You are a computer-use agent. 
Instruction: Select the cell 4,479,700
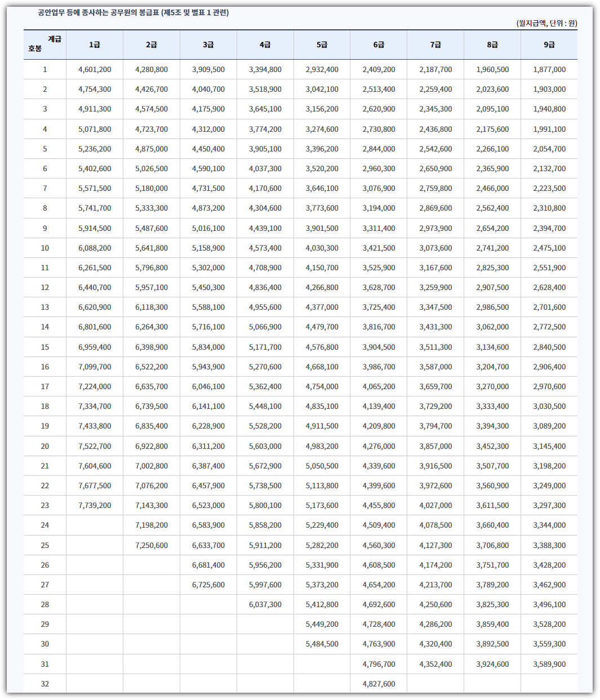point(322,327)
